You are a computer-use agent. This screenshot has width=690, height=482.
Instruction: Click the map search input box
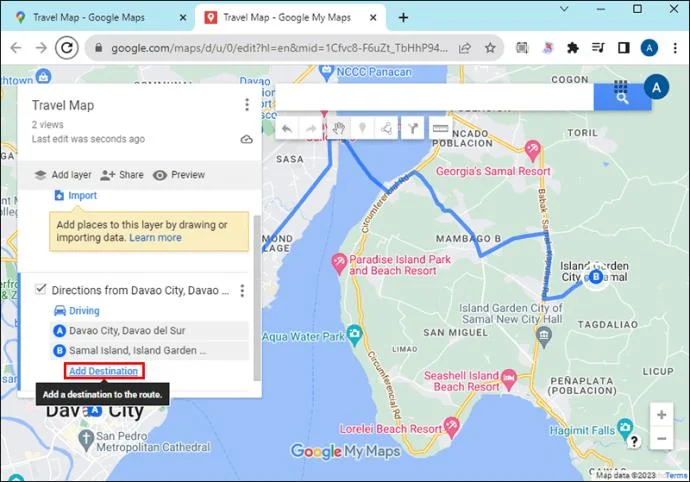click(x=434, y=97)
